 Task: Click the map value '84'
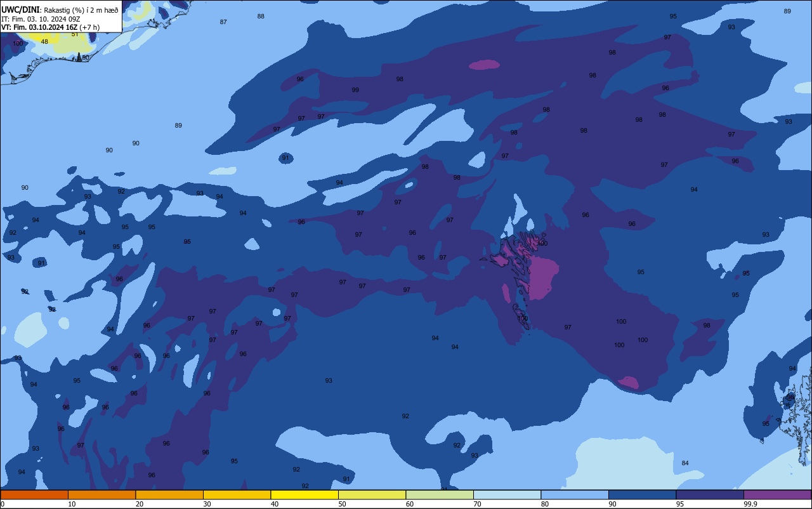(685, 463)
